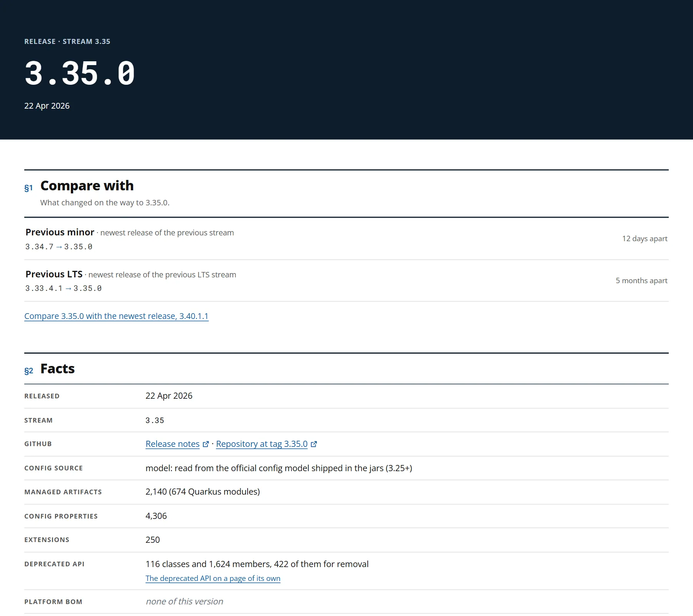Click the RELEASED value 22 Apr 2026
693x616 pixels.
(169, 396)
